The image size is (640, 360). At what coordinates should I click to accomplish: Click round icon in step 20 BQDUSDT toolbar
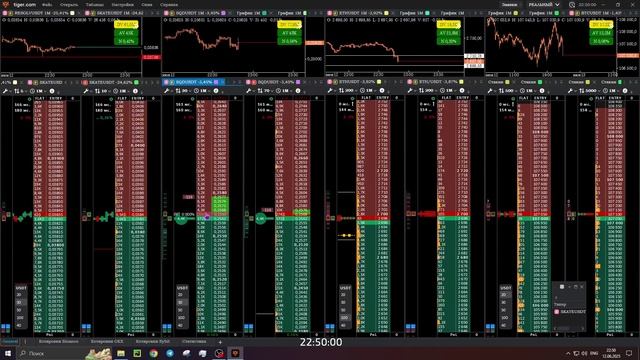pyautogui.click(x=216, y=91)
